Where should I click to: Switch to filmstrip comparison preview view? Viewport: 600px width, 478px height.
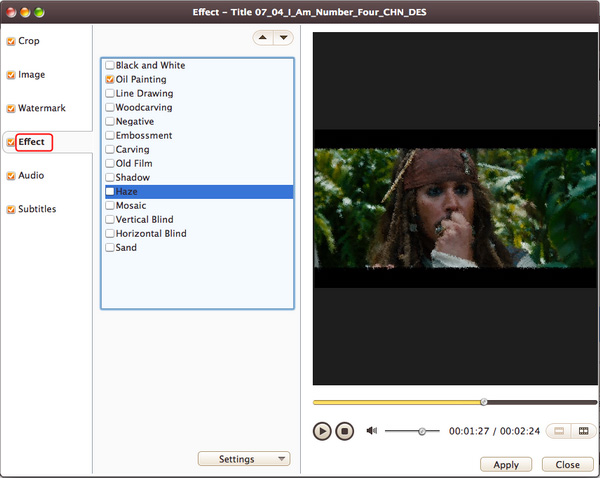[583, 431]
